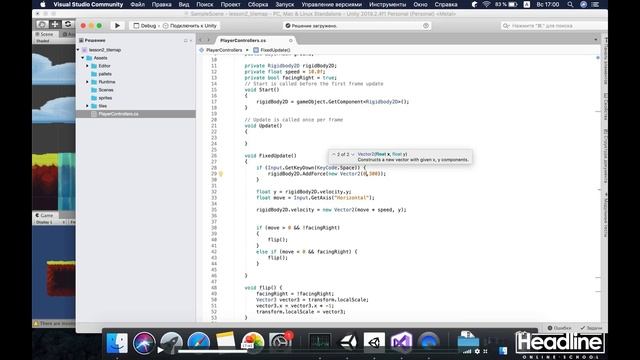This screenshot has height=360, width=640.
Task: Select PlayerControllers.cs in the solution tree
Action: (136, 114)
